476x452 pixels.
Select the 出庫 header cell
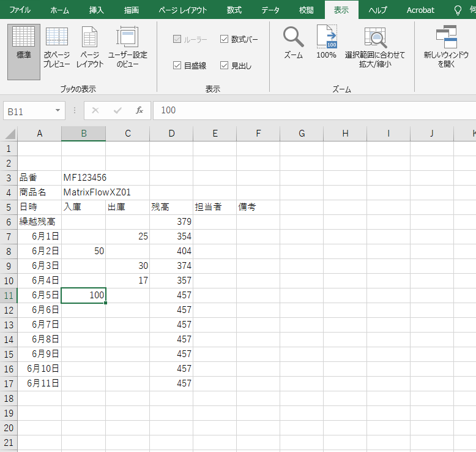tap(127, 207)
